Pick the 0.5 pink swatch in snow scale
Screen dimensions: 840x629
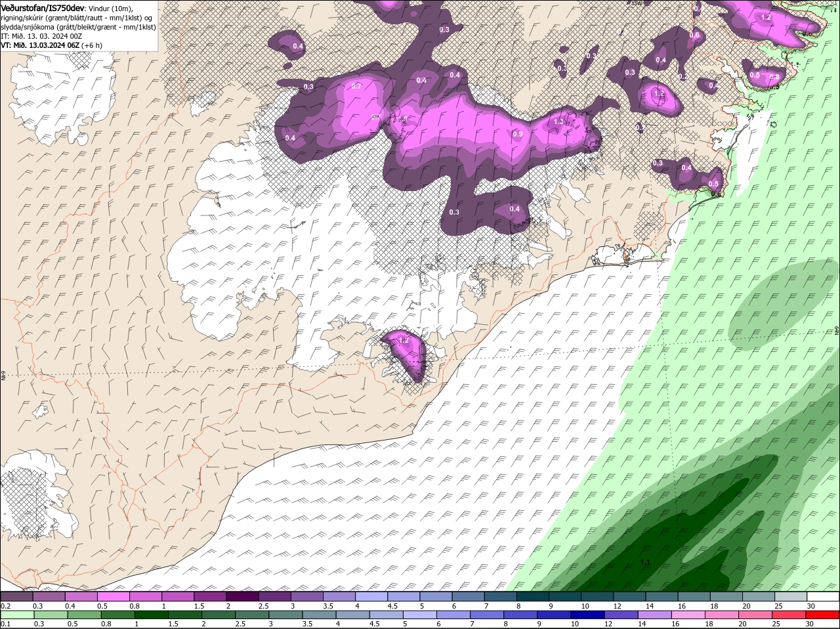tap(113, 597)
